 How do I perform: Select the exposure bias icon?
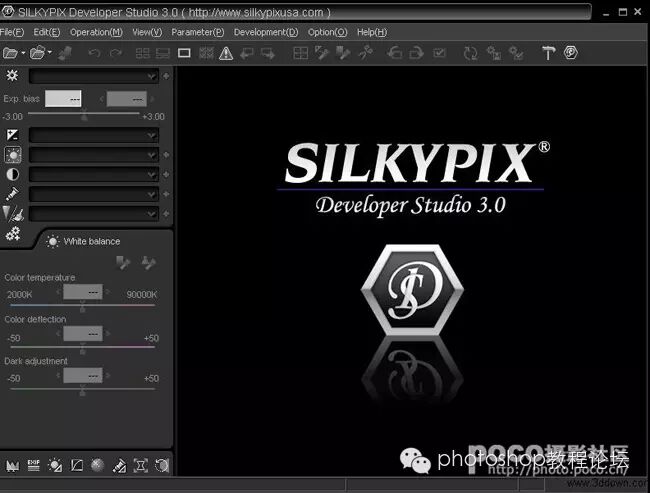tap(12, 135)
